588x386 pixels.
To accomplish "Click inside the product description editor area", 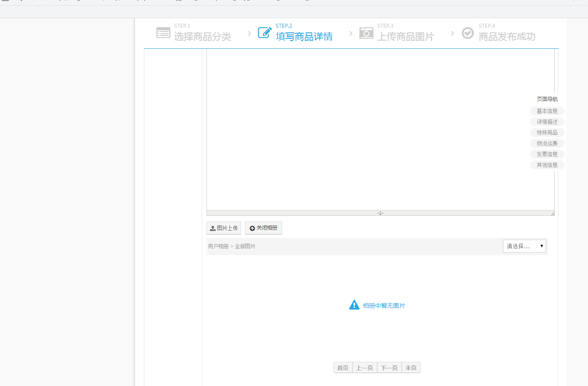I will [x=380, y=130].
